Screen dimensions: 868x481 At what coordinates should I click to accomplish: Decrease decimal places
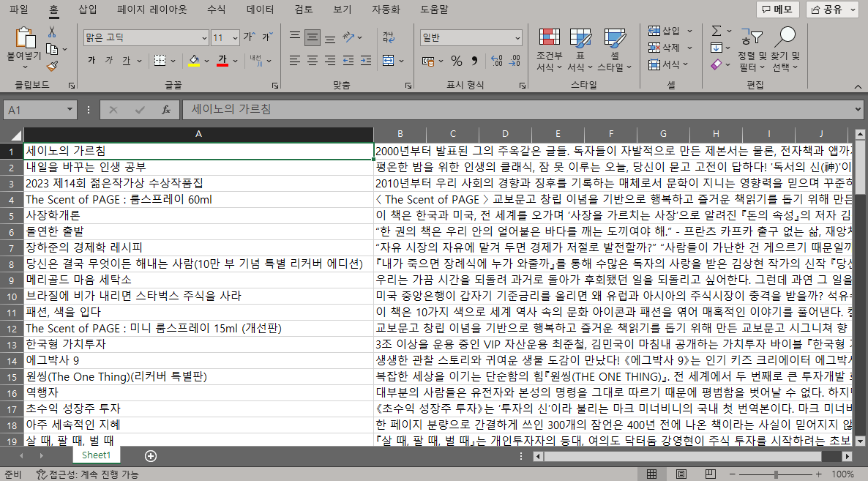[515, 61]
